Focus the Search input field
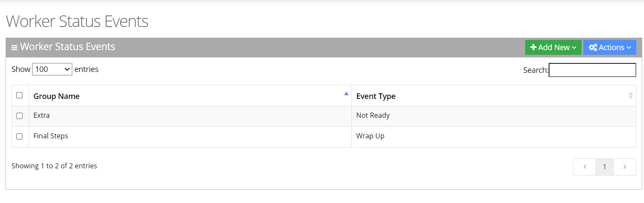 [592, 70]
